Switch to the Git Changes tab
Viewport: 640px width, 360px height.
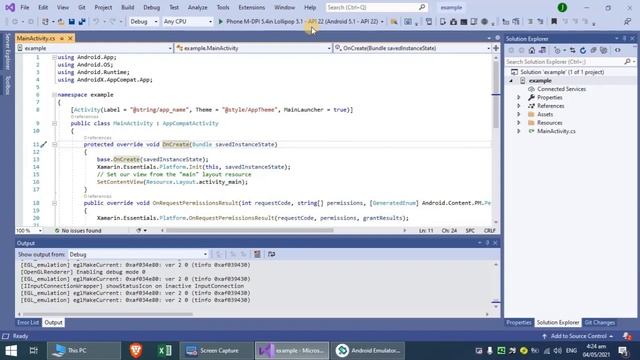point(600,322)
